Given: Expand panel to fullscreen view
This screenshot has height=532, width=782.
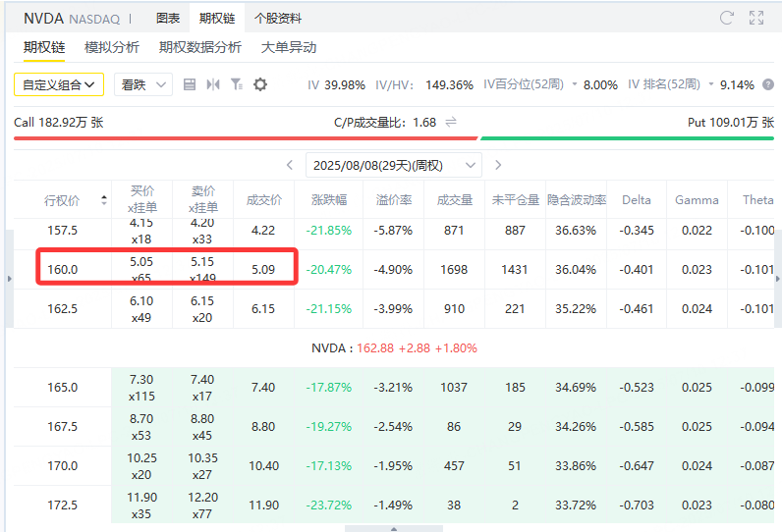Looking at the screenshot, I should [756, 18].
